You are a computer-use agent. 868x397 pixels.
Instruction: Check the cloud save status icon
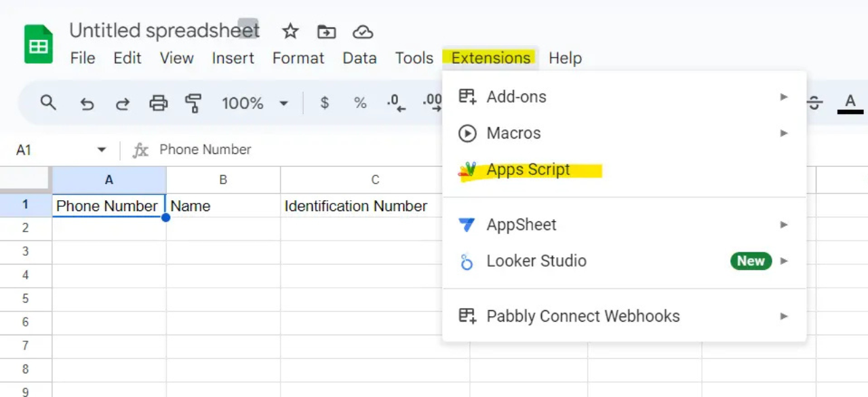[x=363, y=31]
